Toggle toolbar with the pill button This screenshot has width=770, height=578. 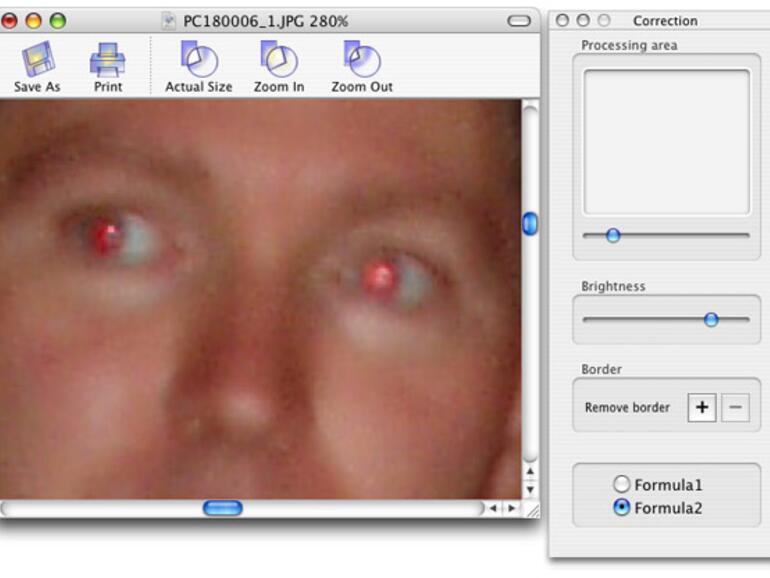pos(519,21)
